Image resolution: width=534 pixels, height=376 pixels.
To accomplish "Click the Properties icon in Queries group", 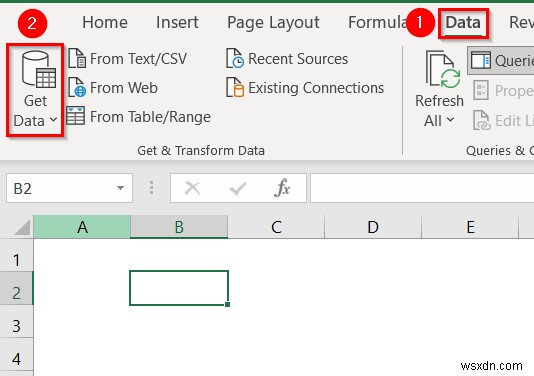I will pyautogui.click(x=481, y=90).
